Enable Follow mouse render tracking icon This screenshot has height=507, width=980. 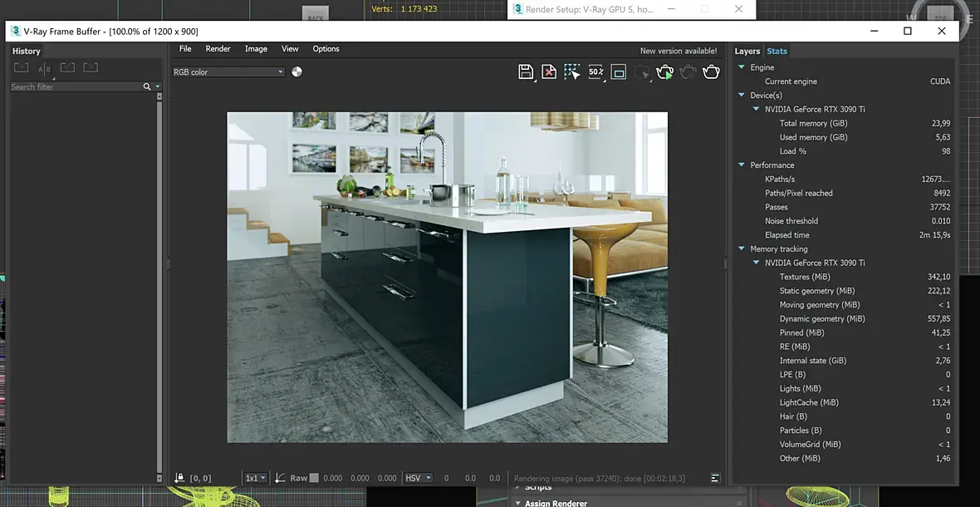(572, 72)
